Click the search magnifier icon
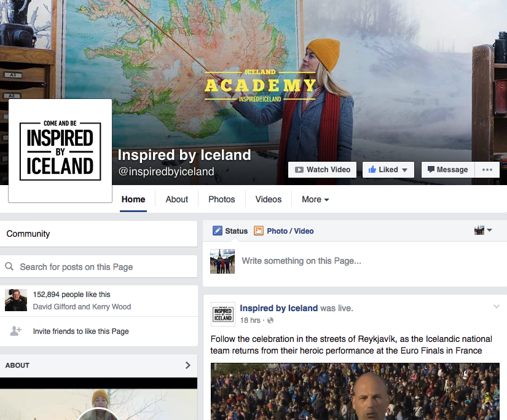 (x=9, y=266)
